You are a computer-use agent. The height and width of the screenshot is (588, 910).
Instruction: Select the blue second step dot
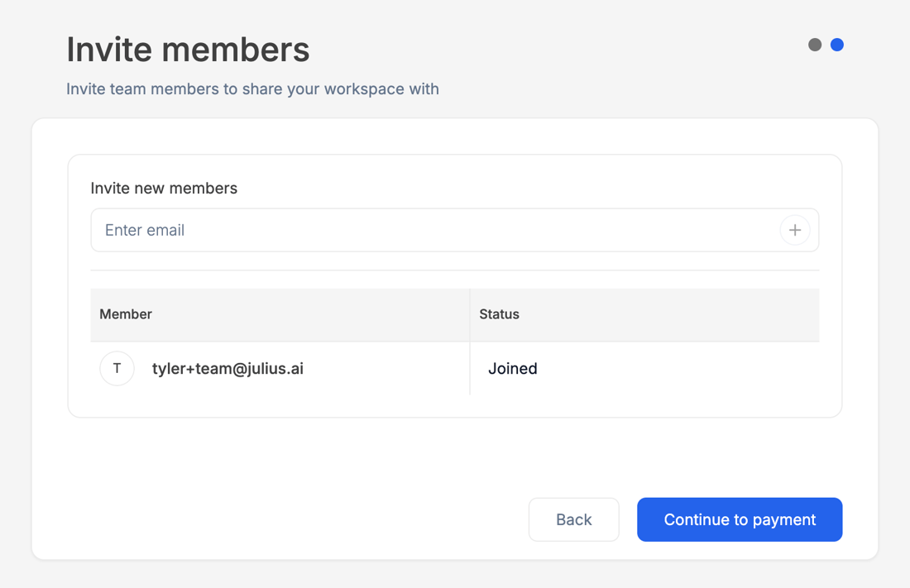tap(837, 45)
